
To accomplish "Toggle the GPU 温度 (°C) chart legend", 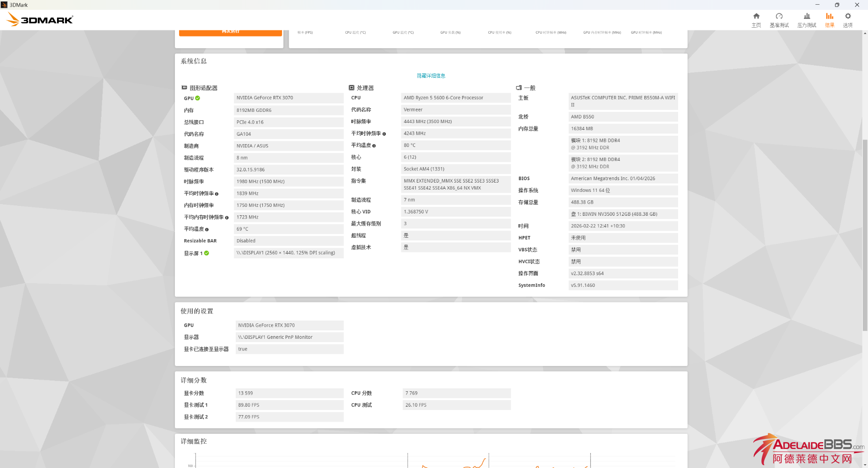I will pyautogui.click(x=403, y=33).
